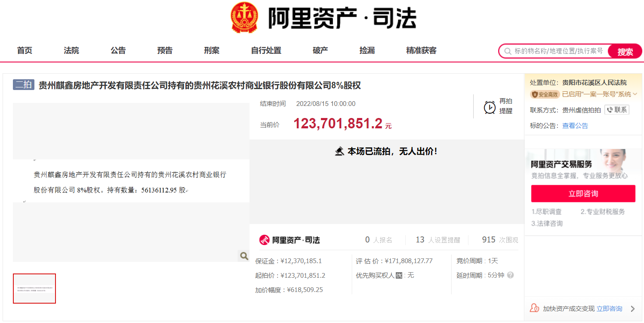This screenshot has width=644, height=323.
Task: Click the 1.尽职调查 service item
Action: coord(546,212)
